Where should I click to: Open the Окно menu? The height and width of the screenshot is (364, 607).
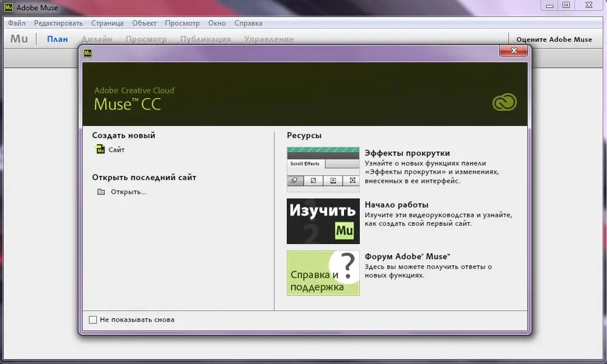pyautogui.click(x=217, y=23)
